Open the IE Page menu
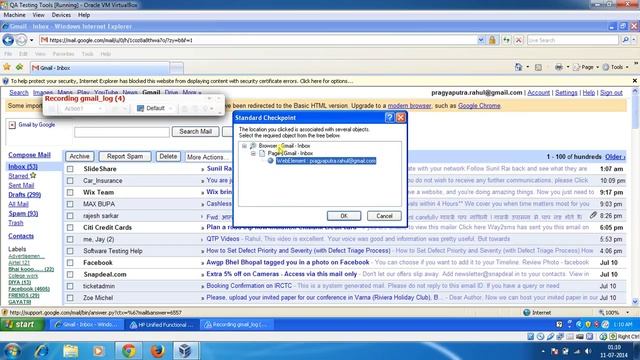 click(x=586, y=67)
